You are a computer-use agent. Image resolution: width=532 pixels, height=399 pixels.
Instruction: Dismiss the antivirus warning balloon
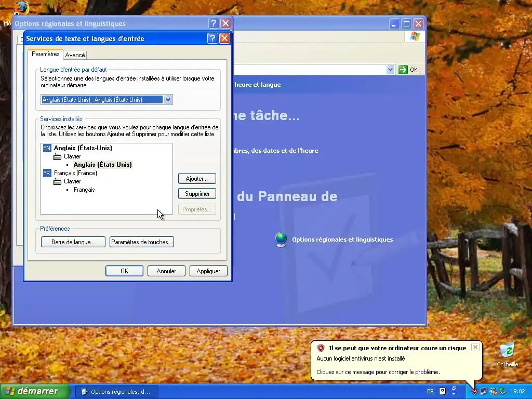(475, 347)
